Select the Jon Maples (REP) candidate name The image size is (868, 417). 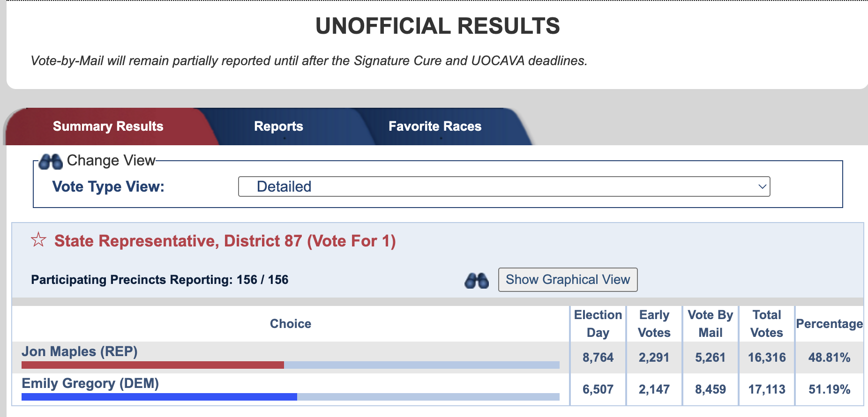[x=80, y=351]
